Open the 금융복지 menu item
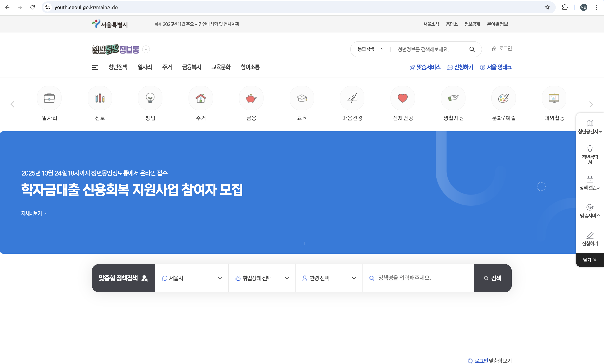The height and width of the screenshot is (364, 604). point(191,67)
